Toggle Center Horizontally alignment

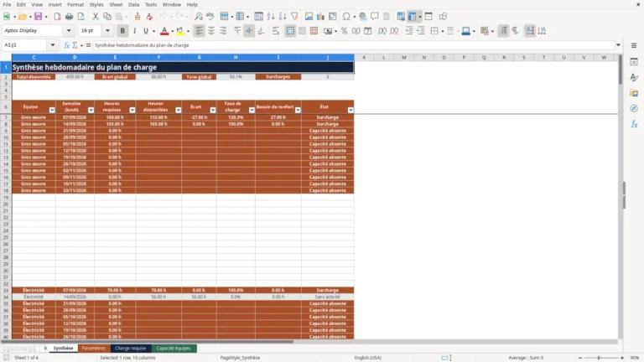tap(211, 31)
